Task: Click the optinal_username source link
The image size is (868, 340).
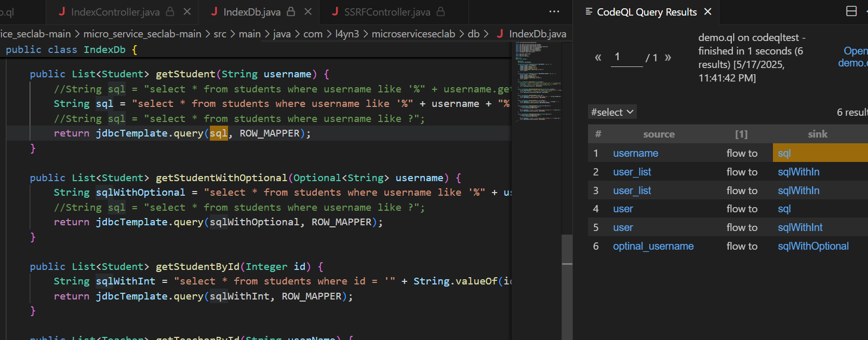Action: pyautogui.click(x=653, y=246)
